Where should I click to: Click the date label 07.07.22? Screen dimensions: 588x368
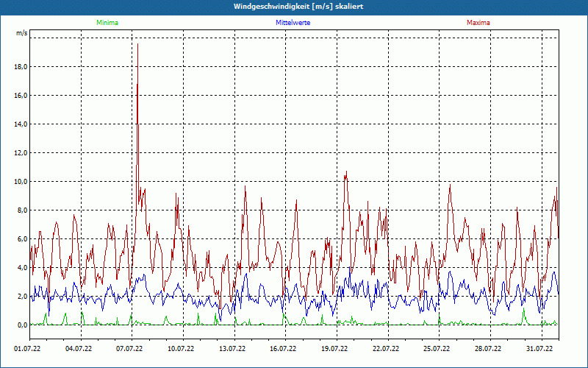[129, 349]
